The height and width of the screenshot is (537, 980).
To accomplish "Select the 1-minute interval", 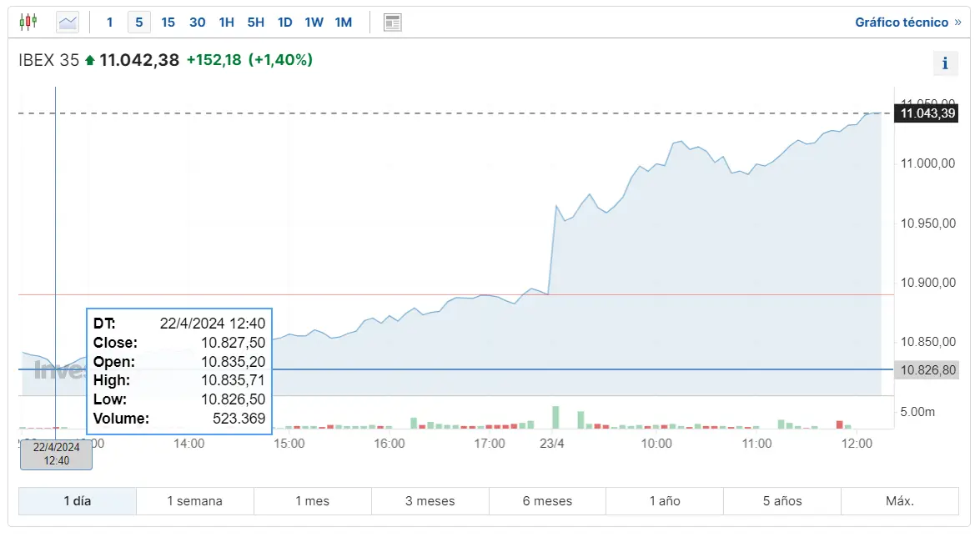I will coord(109,23).
